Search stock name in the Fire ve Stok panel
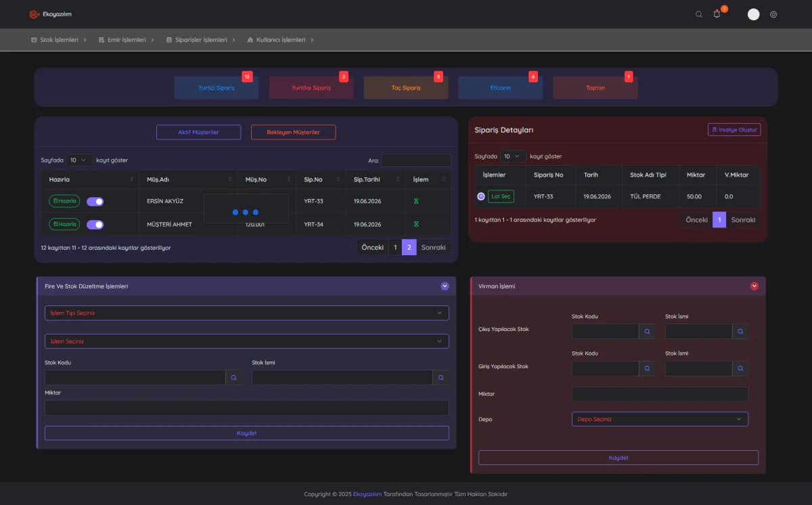Viewport: 812px width, 505px height. [441, 378]
